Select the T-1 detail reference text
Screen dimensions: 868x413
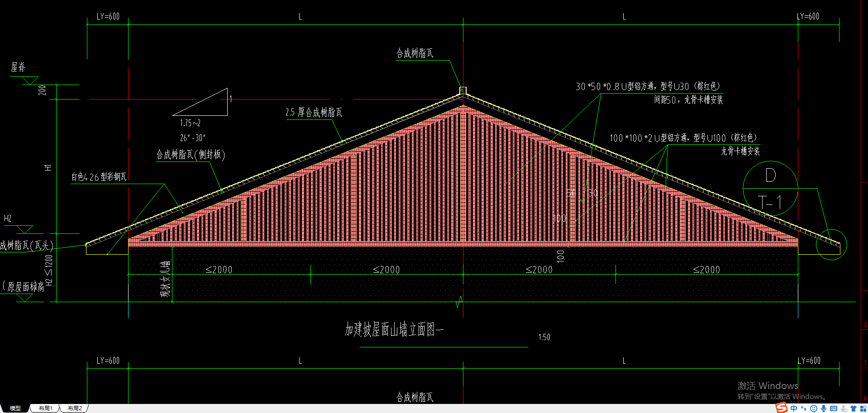point(770,202)
